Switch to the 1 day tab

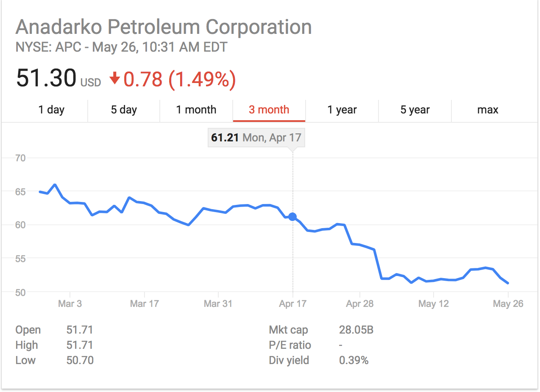tap(51, 110)
